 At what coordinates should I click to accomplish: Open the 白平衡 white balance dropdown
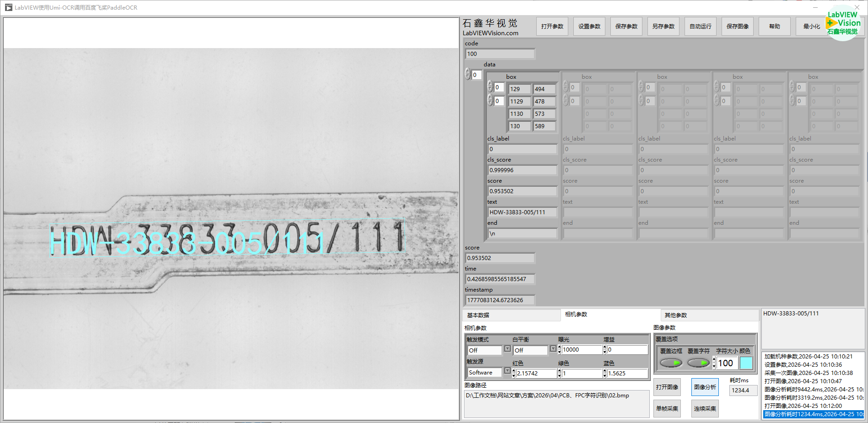(x=553, y=349)
